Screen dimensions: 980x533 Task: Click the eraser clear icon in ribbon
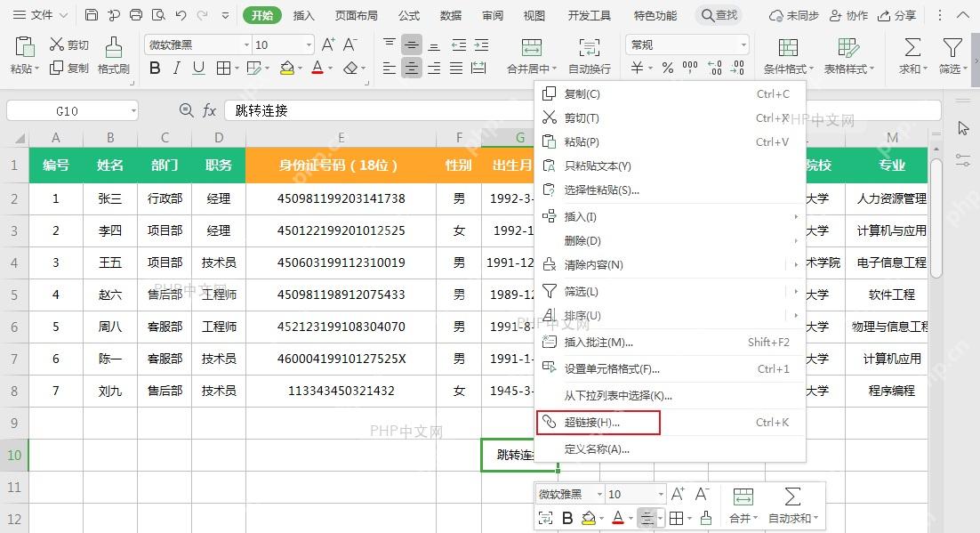350,69
